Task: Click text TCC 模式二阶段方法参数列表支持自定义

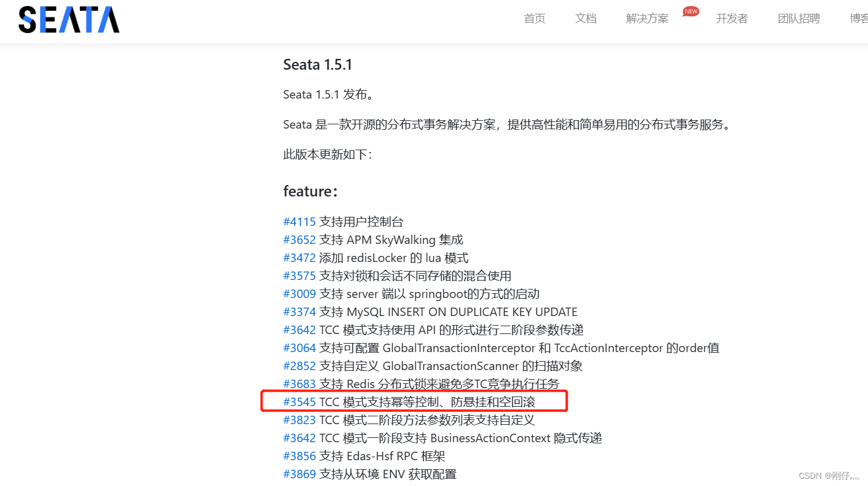Action: point(427,420)
